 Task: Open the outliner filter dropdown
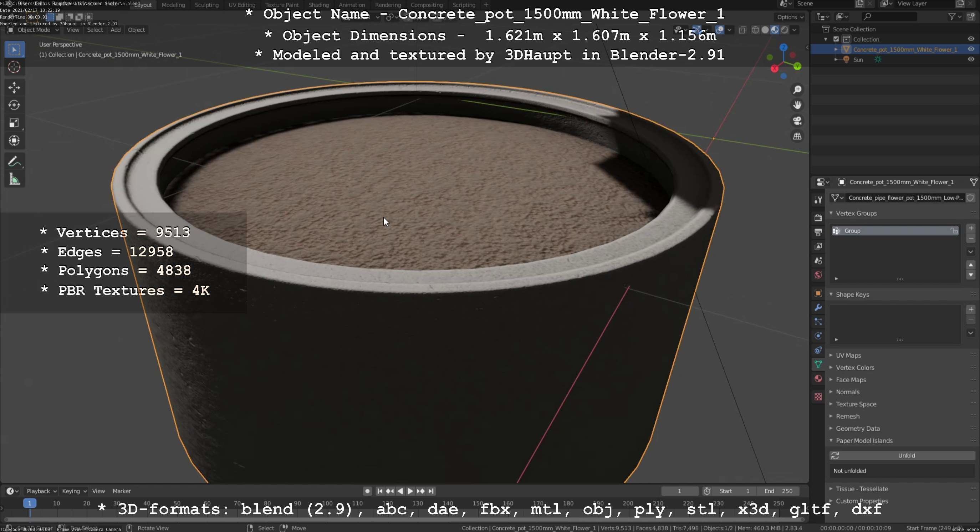(x=955, y=16)
